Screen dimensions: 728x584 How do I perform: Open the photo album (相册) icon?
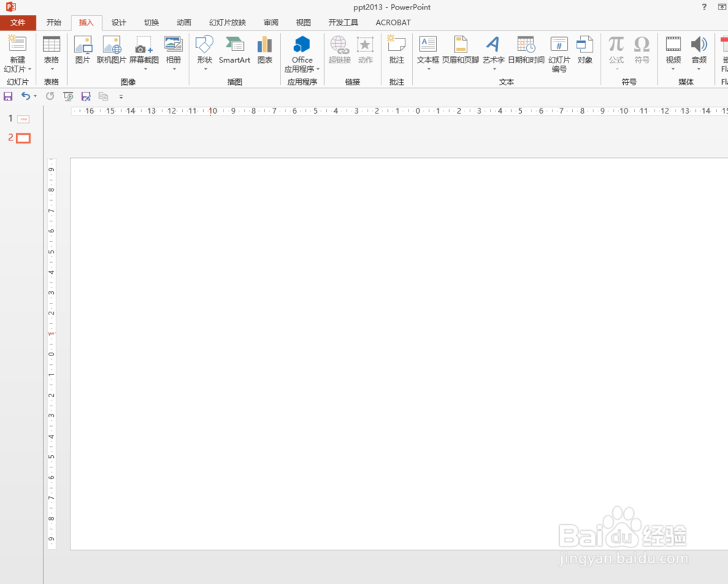174,44
